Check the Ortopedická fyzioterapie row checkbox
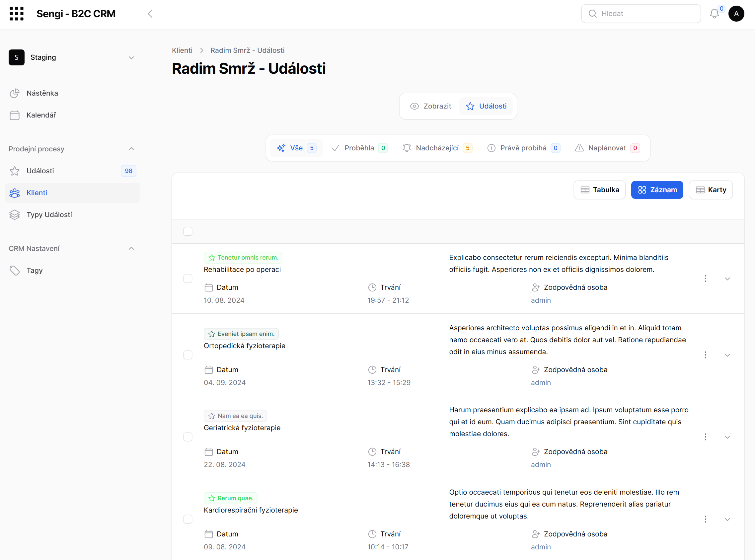 click(x=188, y=355)
